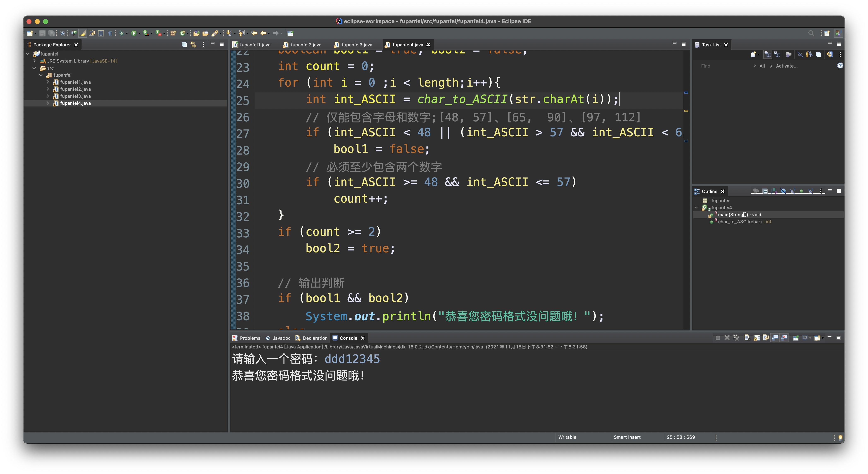The width and height of the screenshot is (868, 474).
Task: Click the Back navigation yellow arrow
Action: (263, 33)
